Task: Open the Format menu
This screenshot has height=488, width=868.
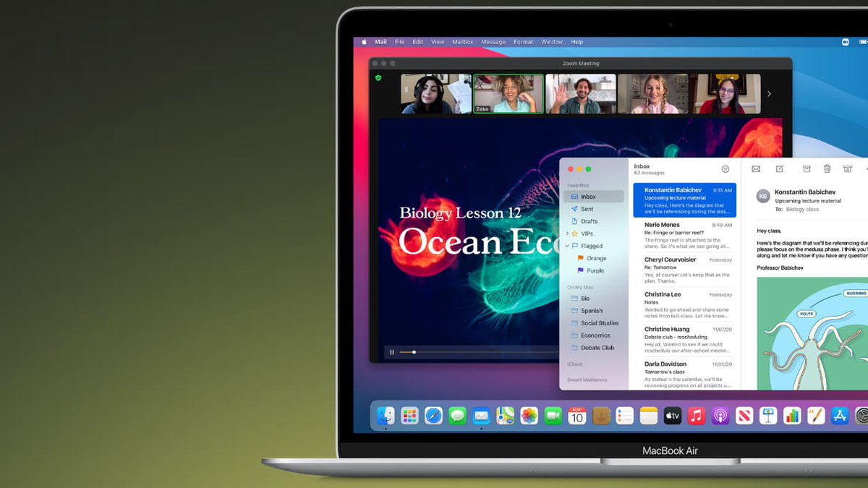Action: tap(524, 42)
